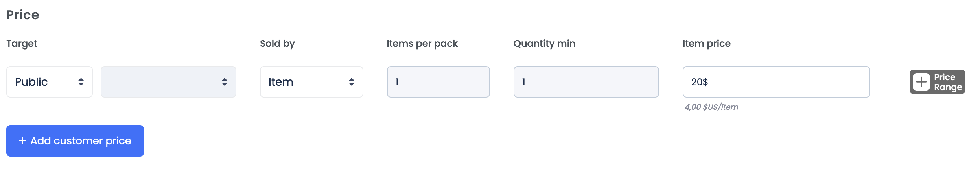Image resolution: width=980 pixels, height=170 pixels.
Task: Click the arrows icon on the Item selector
Action: pyautogui.click(x=352, y=82)
